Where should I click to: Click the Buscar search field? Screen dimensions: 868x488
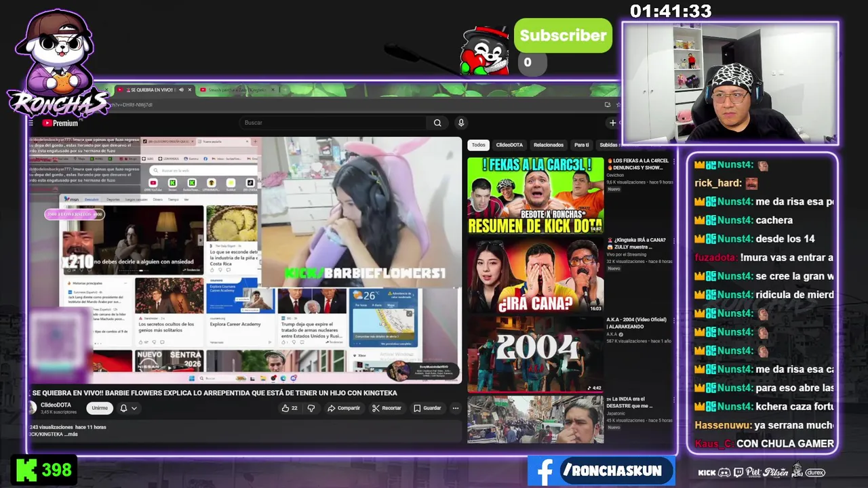pyautogui.click(x=332, y=123)
